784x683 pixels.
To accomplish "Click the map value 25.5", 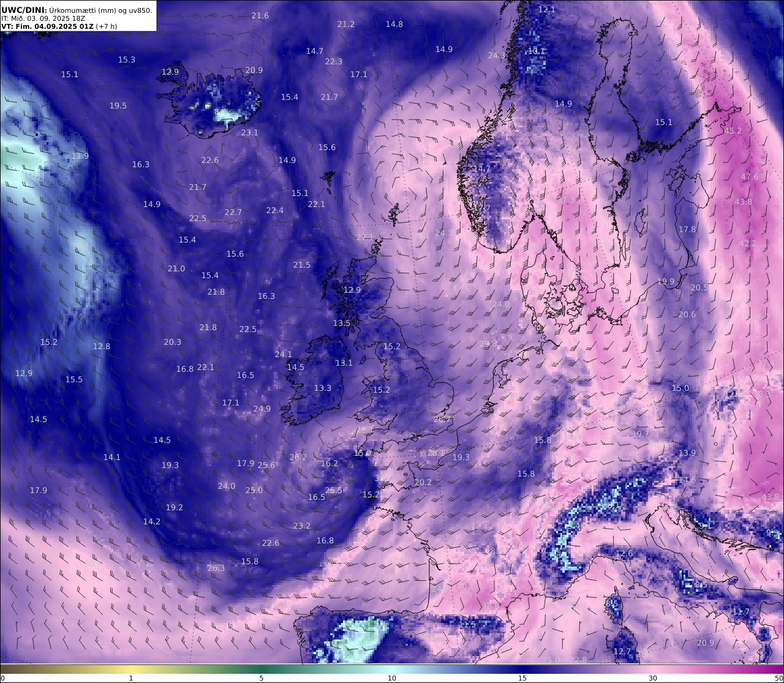I will tap(334, 490).
